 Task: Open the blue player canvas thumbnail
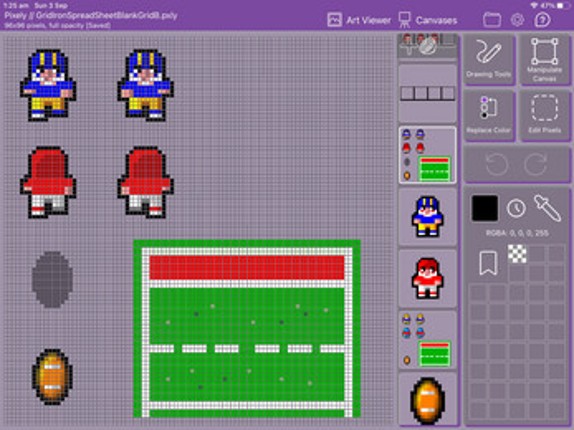[427, 217]
